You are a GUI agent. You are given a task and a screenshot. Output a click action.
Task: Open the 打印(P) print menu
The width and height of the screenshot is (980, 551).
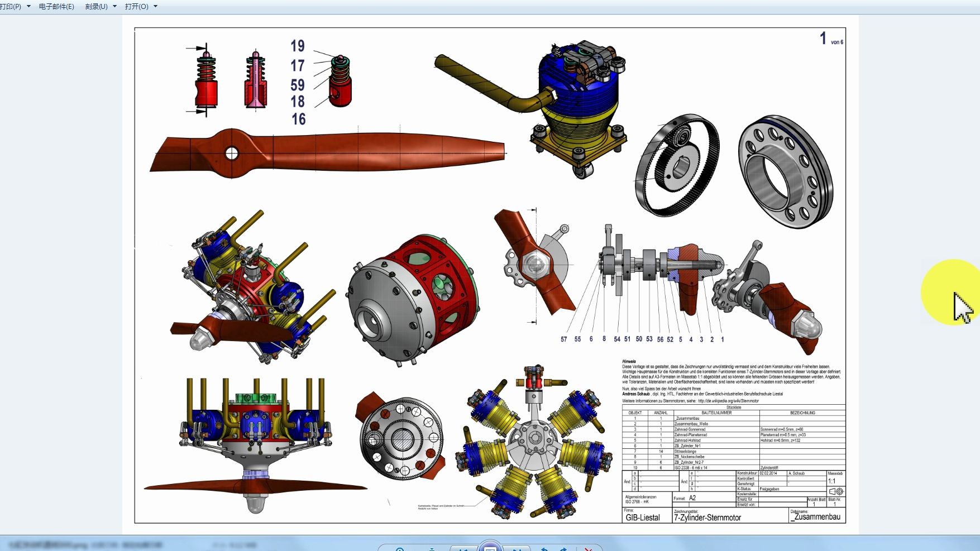[11, 7]
